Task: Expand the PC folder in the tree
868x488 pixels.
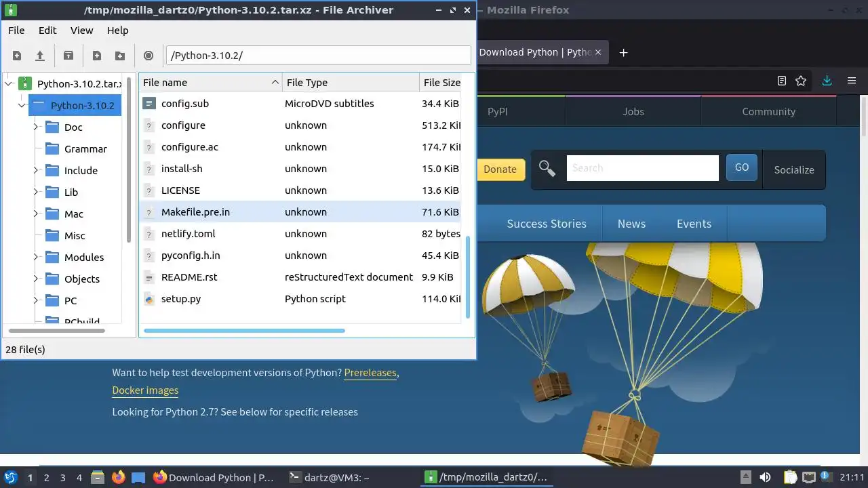Action: (x=35, y=301)
